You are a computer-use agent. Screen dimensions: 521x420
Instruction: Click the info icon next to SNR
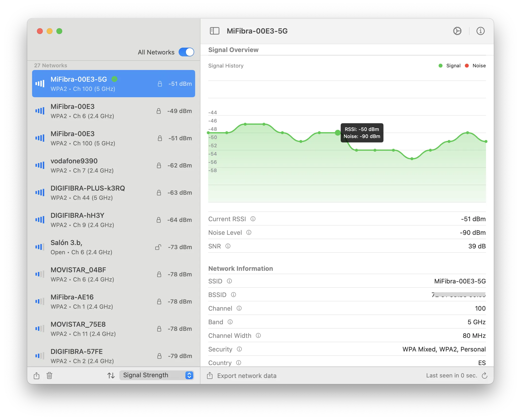(228, 246)
